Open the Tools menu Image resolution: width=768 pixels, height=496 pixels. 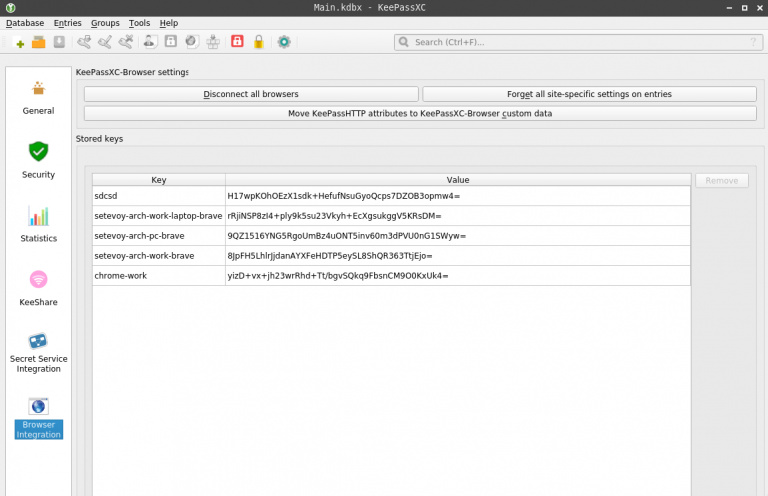tap(139, 23)
